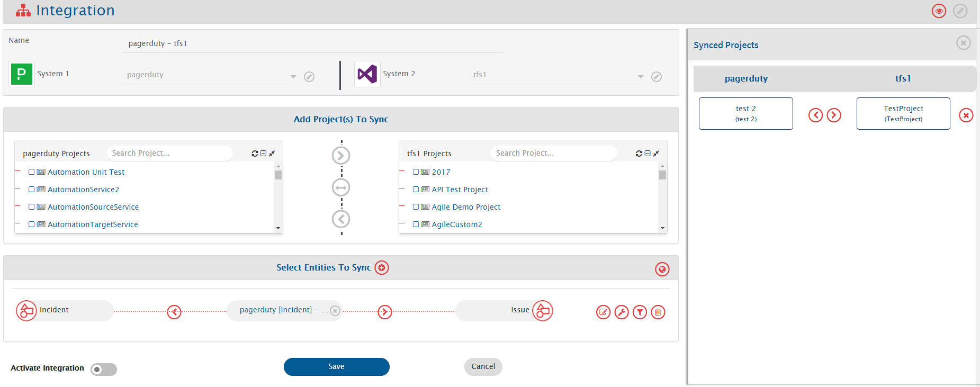The image size is (980, 387).
Task: Click the tfs1 Search Project field
Action: coord(553,154)
